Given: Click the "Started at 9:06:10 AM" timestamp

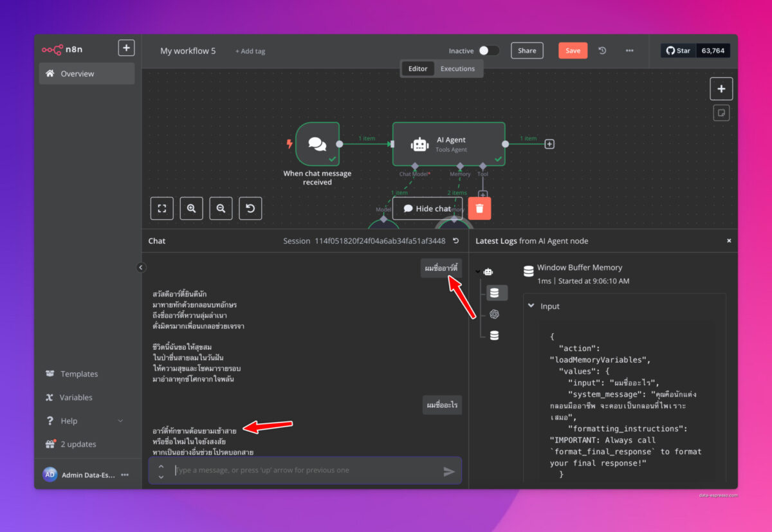Looking at the screenshot, I should [x=595, y=281].
